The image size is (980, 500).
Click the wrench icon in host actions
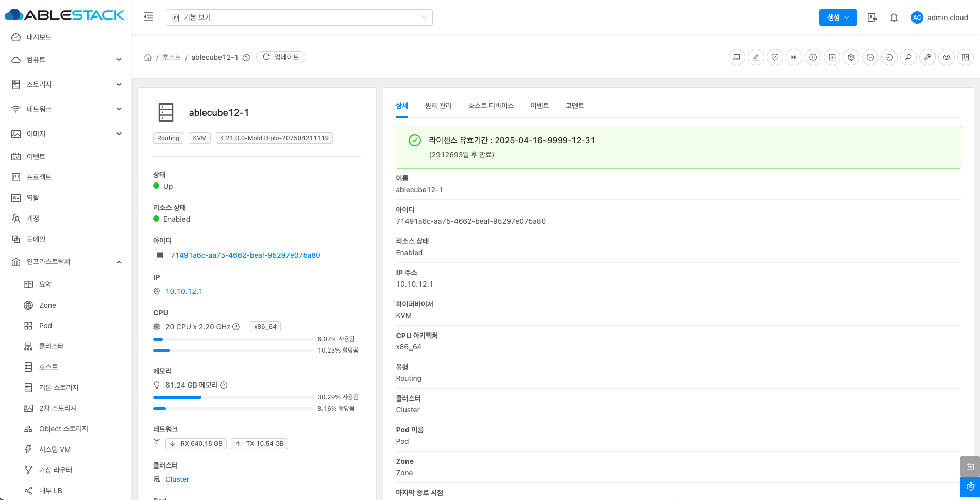click(927, 57)
